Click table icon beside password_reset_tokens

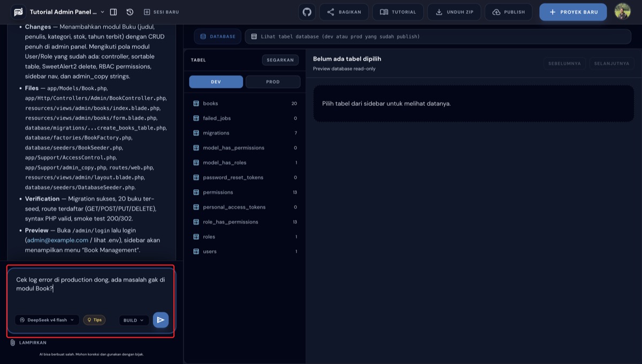coord(196,177)
